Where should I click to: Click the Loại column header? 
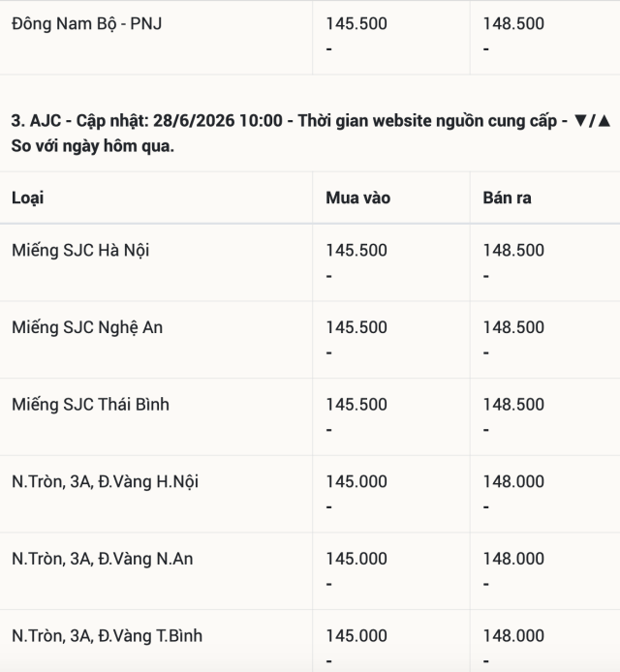point(27,198)
